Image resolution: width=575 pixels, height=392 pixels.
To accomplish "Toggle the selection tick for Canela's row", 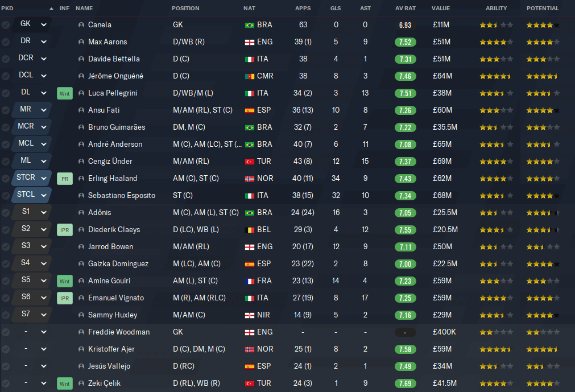I will pos(6,25).
